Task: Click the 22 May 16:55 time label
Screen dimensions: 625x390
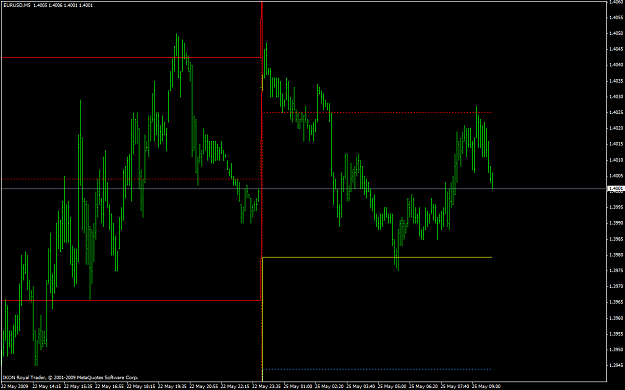Action: pyautogui.click(x=109, y=386)
